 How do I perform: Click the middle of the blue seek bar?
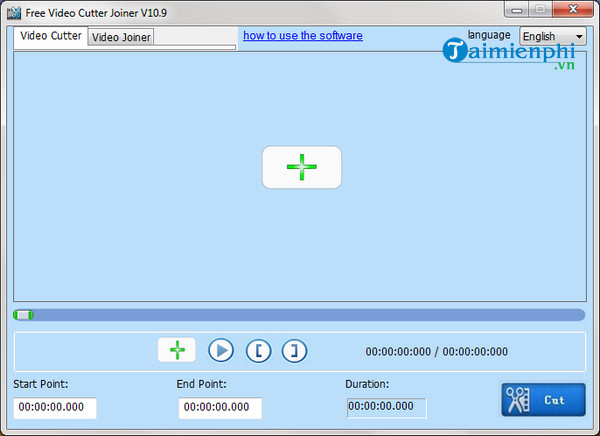click(300, 315)
